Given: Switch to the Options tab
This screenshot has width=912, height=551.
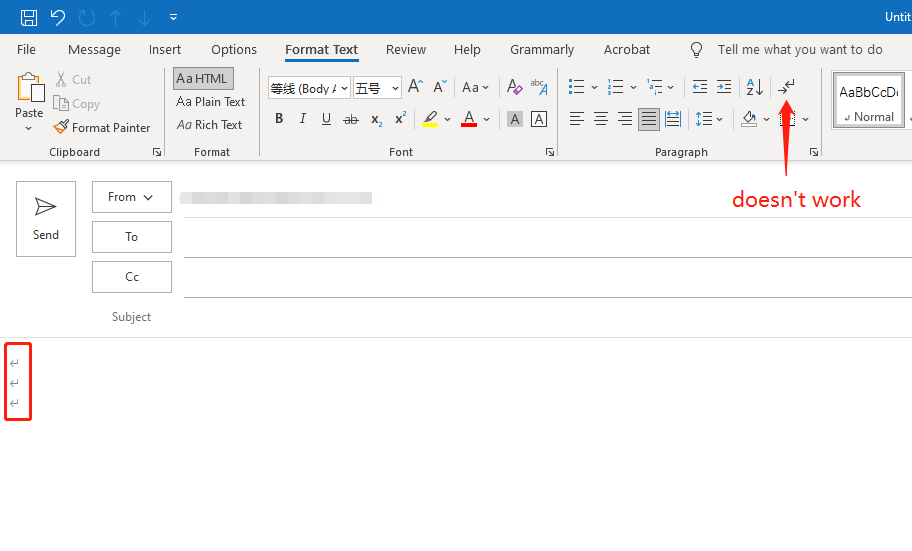Looking at the screenshot, I should [234, 49].
